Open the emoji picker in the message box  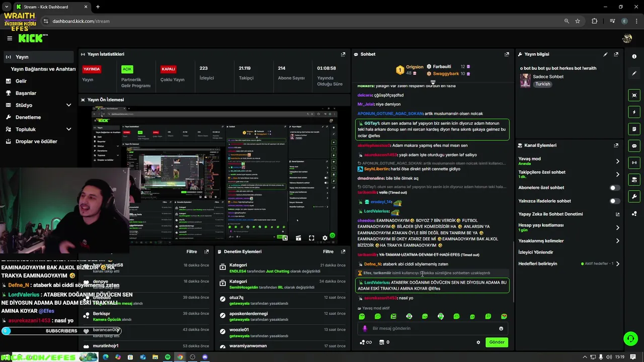click(501, 328)
